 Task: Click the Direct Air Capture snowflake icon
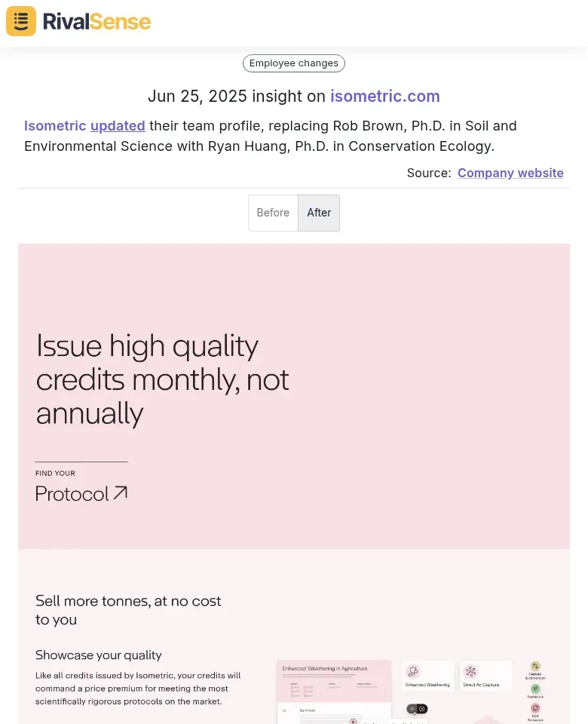470,671
